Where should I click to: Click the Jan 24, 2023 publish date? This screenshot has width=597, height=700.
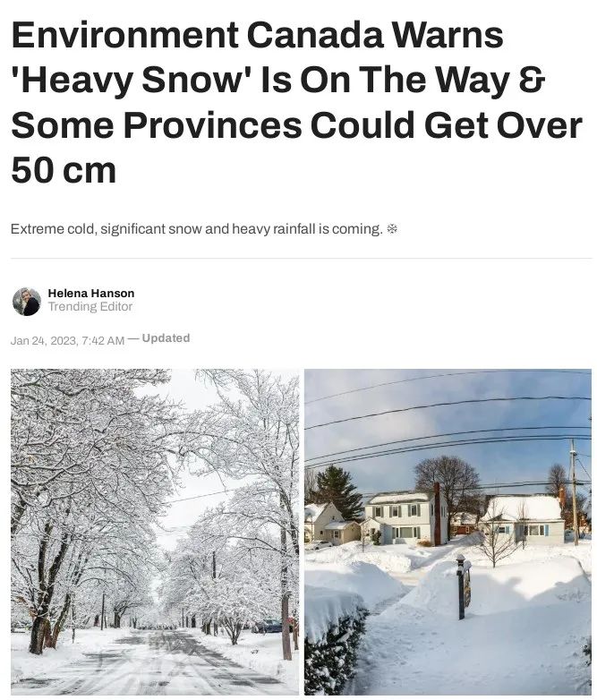tap(67, 341)
